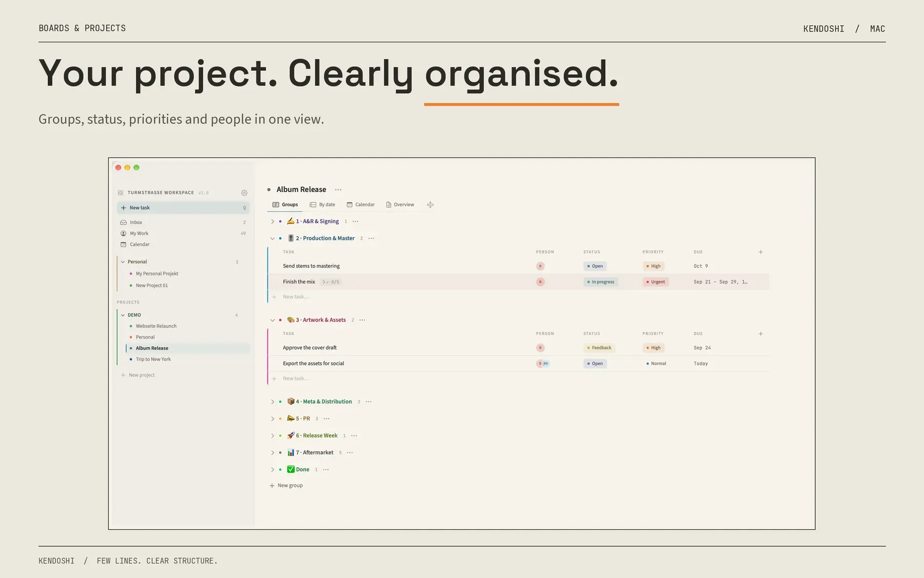Viewport: 924px width, 578px height.
Task: Expand the PR group
Action: (273, 419)
